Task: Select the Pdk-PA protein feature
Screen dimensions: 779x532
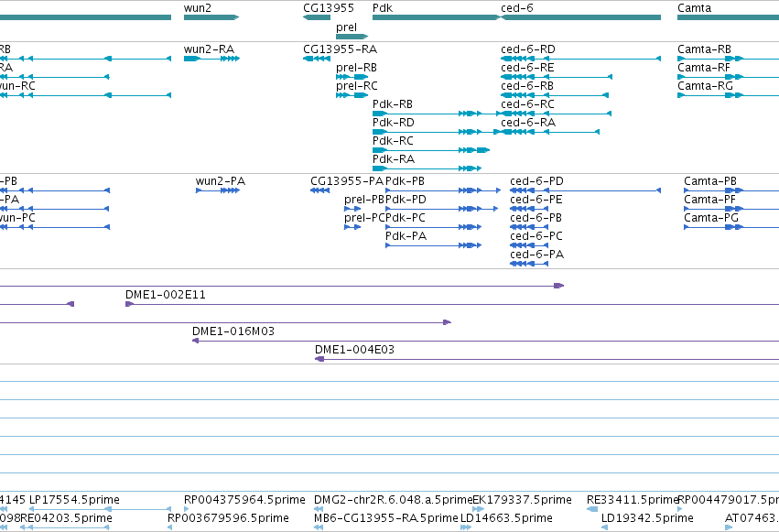Action: (x=434, y=246)
